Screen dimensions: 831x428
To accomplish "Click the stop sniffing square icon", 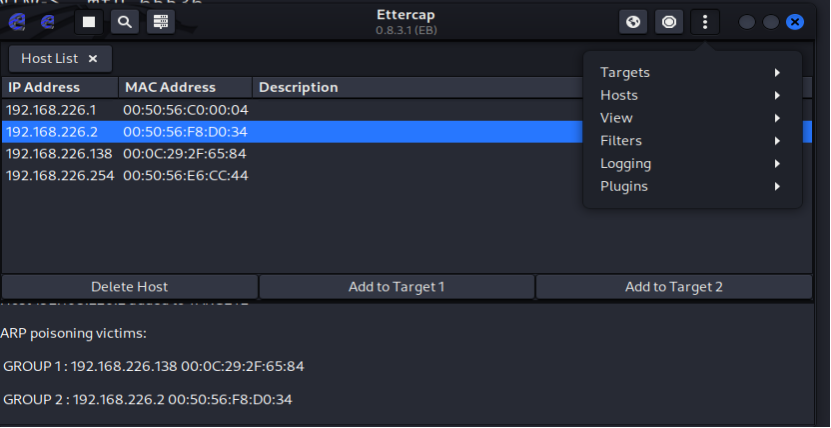I will pyautogui.click(x=89, y=21).
